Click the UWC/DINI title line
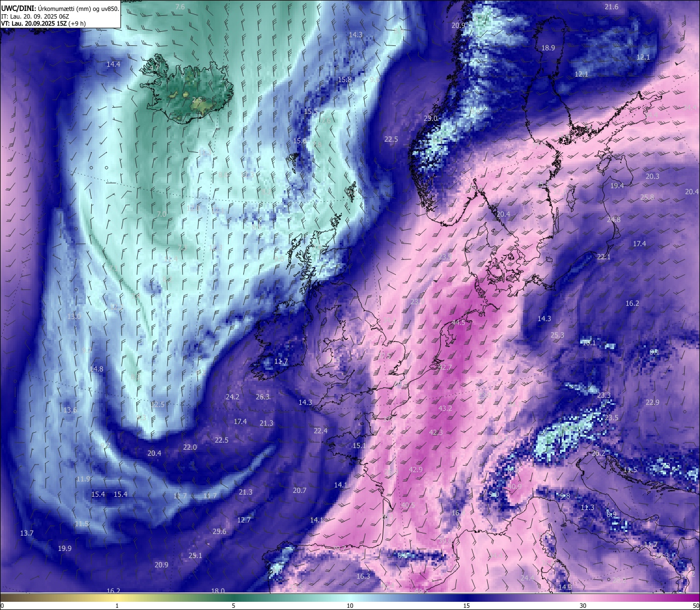This screenshot has height=610, width=700. tap(60, 8)
